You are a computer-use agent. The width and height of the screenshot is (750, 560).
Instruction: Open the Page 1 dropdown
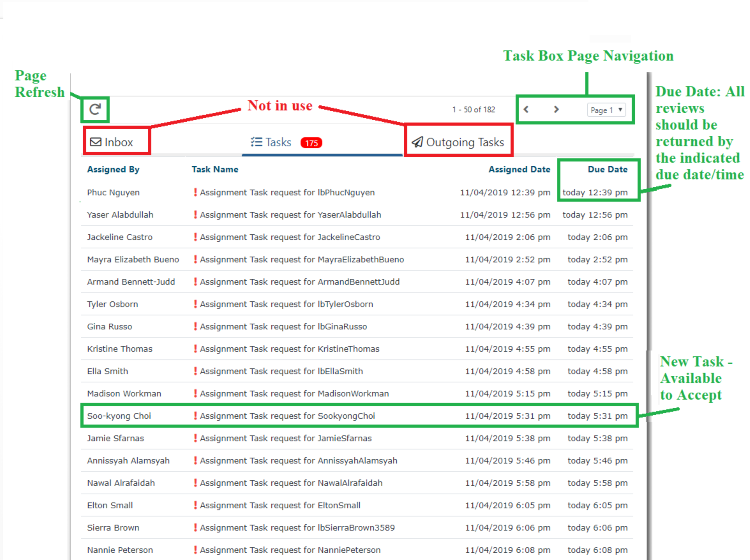[x=606, y=110]
